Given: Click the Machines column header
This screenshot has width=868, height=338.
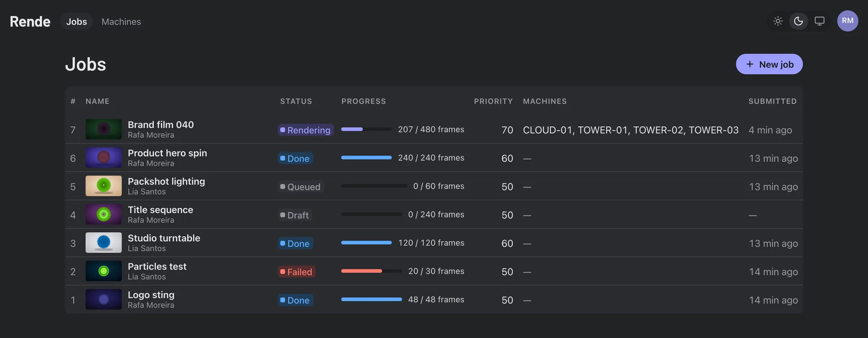Looking at the screenshot, I should (545, 101).
